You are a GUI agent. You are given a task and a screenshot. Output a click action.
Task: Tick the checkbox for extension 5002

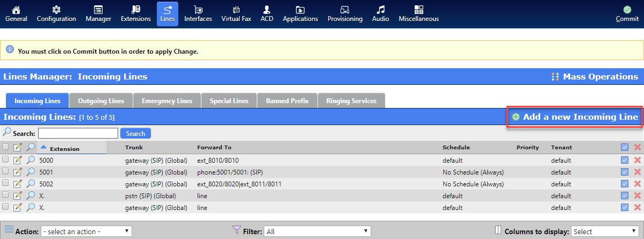pos(5,184)
